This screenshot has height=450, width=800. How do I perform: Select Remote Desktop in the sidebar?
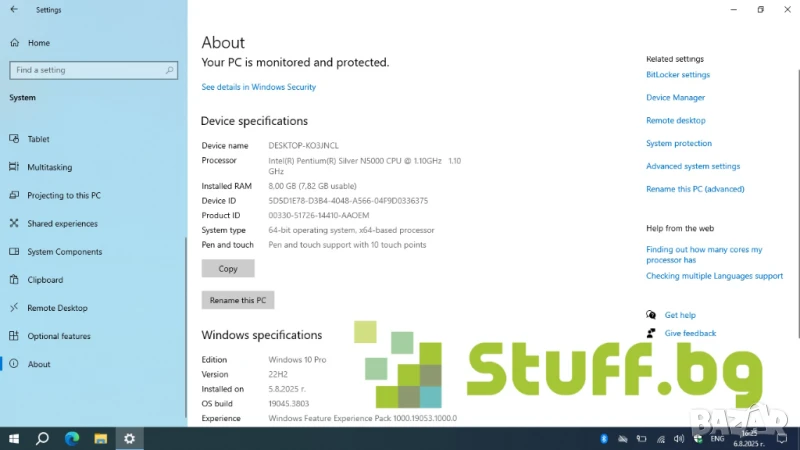[57, 308]
